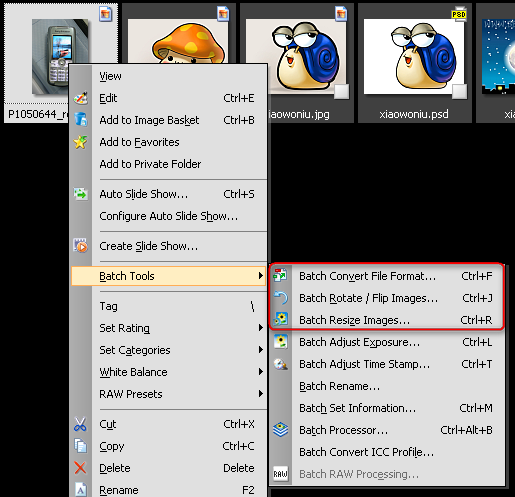This screenshot has height=497, width=515.
Task: Select the mushroom character thumbnail
Action: (179, 41)
